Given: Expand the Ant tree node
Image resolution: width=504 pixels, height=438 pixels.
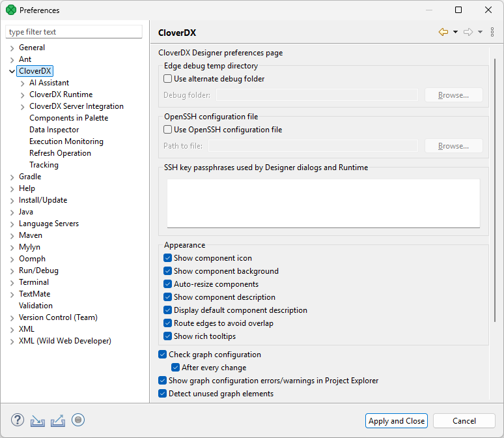Looking at the screenshot, I should click(x=12, y=60).
